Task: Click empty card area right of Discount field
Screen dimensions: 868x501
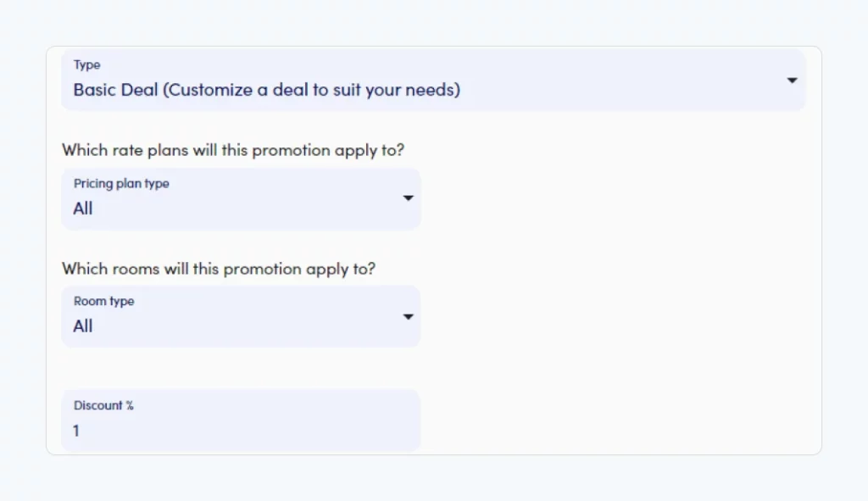Action: coord(620,420)
